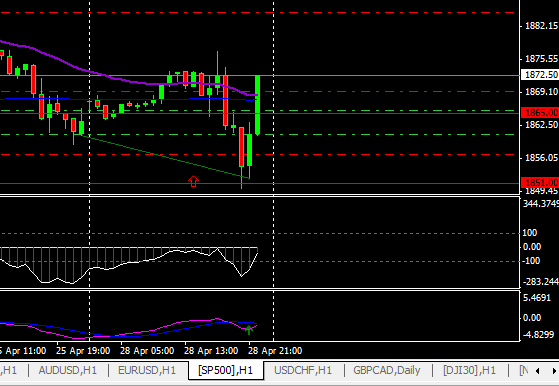Click the green arrow on the MACD indicator

click(x=249, y=330)
